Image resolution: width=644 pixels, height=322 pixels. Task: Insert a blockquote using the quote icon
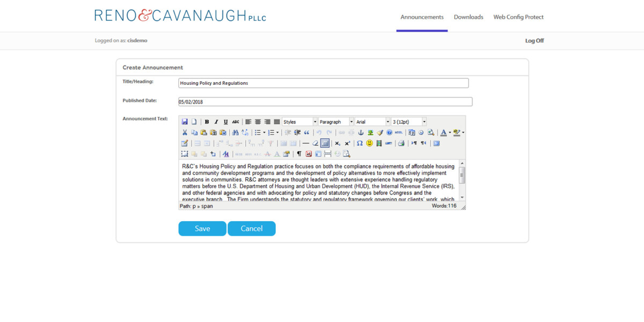tap(306, 133)
